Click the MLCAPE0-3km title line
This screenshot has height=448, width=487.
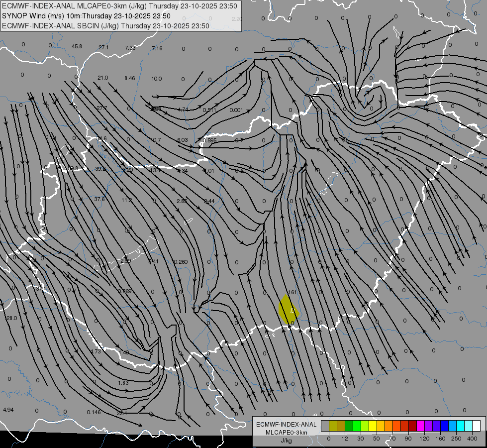pos(119,6)
